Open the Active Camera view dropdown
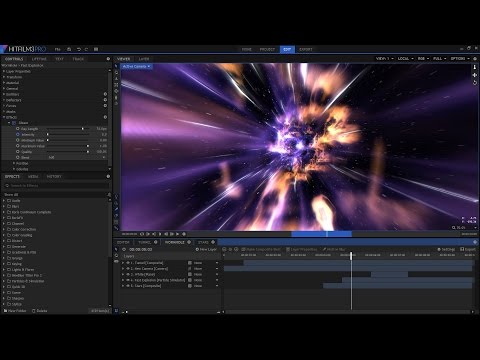This screenshot has height=360, width=480. pos(137,67)
